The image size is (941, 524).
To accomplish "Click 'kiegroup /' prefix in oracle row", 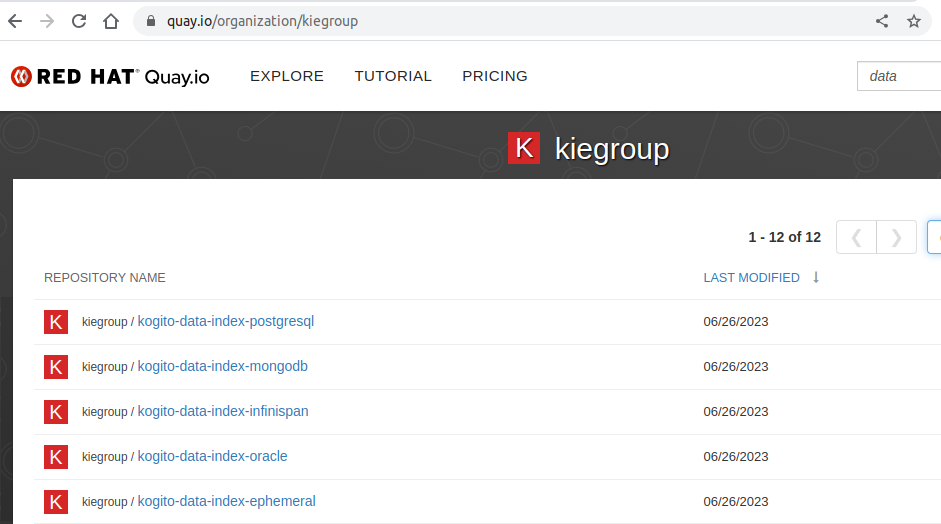I will click(x=108, y=457).
